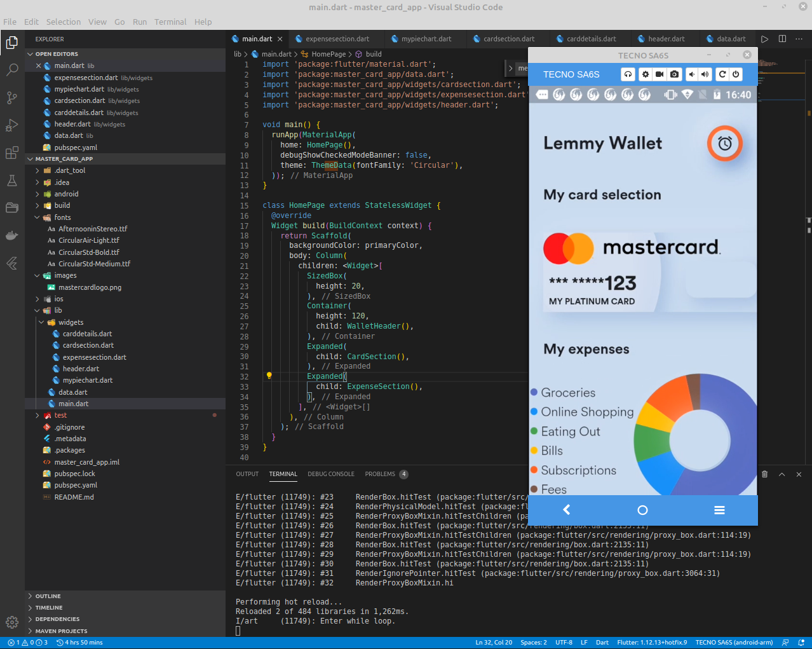Open the Extensions view
The height and width of the screenshot is (649, 812).
[x=12, y=153]
